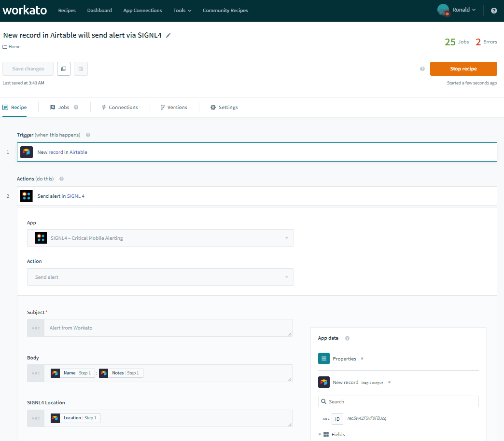The height and width of the screenshot is (441, 504).
Task: Select the New record trigger step row
Action: pyautogui.click(x=257, y=152)
